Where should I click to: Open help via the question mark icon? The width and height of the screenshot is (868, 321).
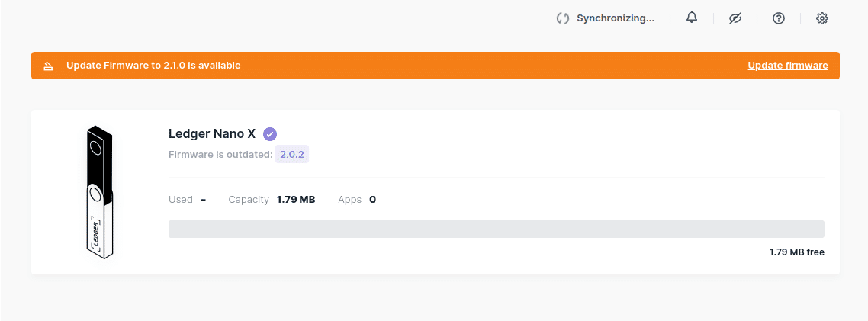pyautogui.click(x=779, y=18)
